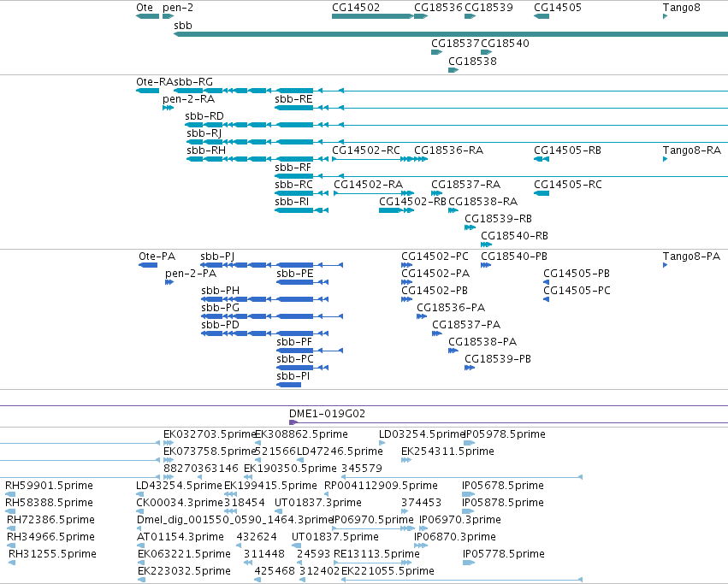The height and width of the screenshot is (584, 728).
Task: Click the CG14502-RA transcript label
Action: 368,185
